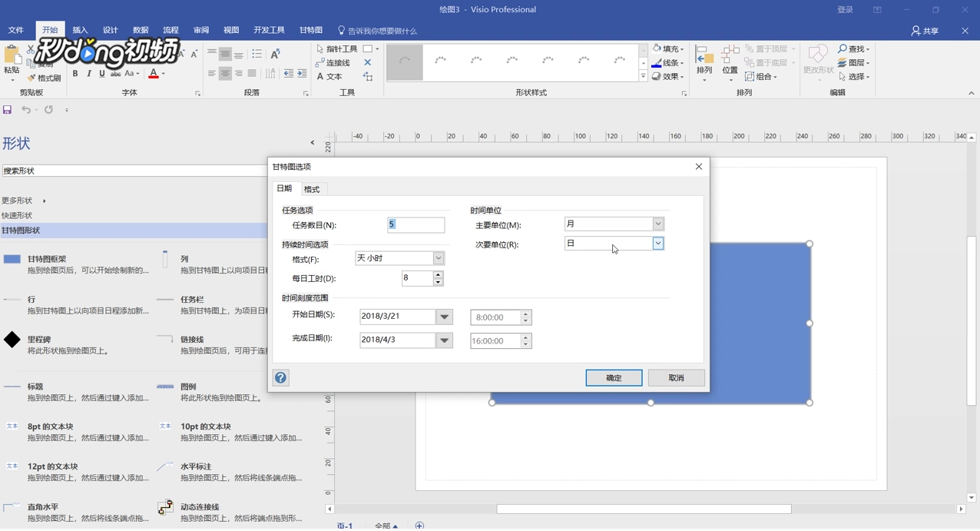Click the Underline formatting icon
This screenshot has height=531, width=980.
pos(102,74)
